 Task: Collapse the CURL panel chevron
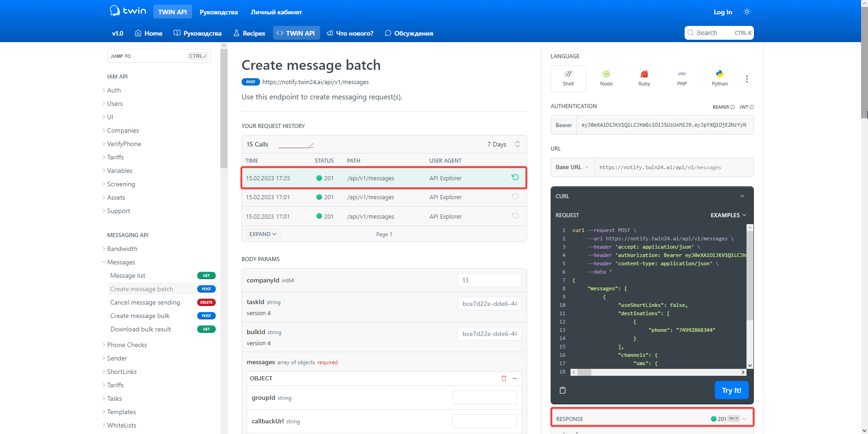[x=742, y=196]
